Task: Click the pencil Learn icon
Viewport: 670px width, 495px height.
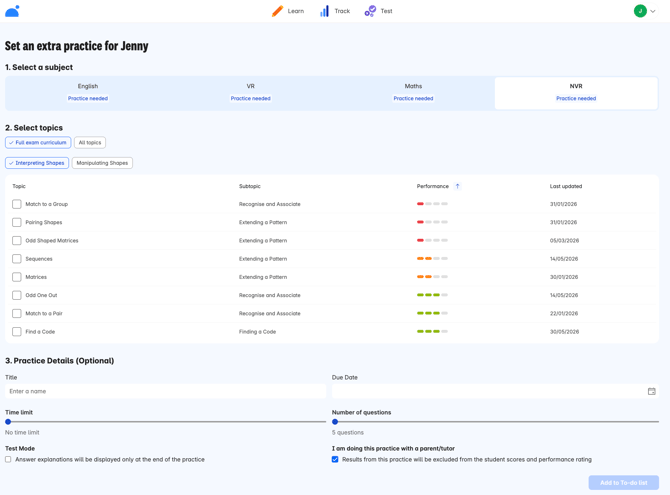Action: click(x=277, y=11)
